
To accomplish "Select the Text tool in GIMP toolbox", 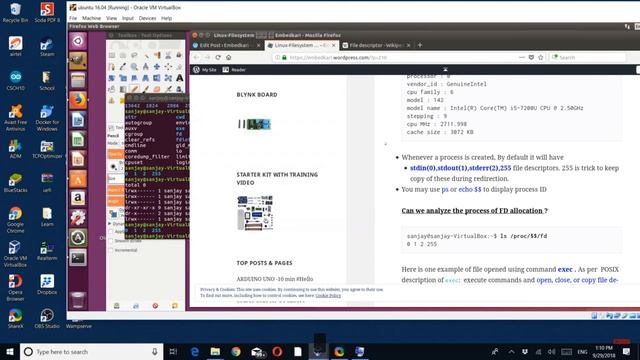I will pyautogui.click(x=179, y=78).
